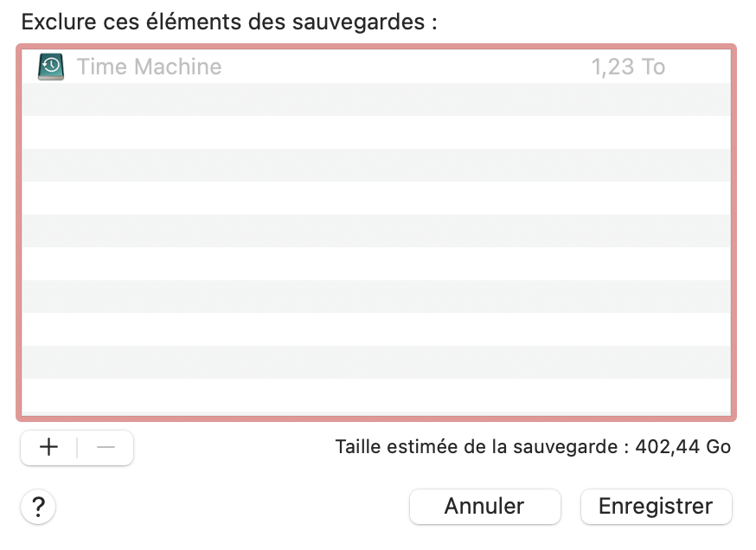Click the third row of the exclusion list
Screen dimensions: 756x550
[x=376, y=132]
